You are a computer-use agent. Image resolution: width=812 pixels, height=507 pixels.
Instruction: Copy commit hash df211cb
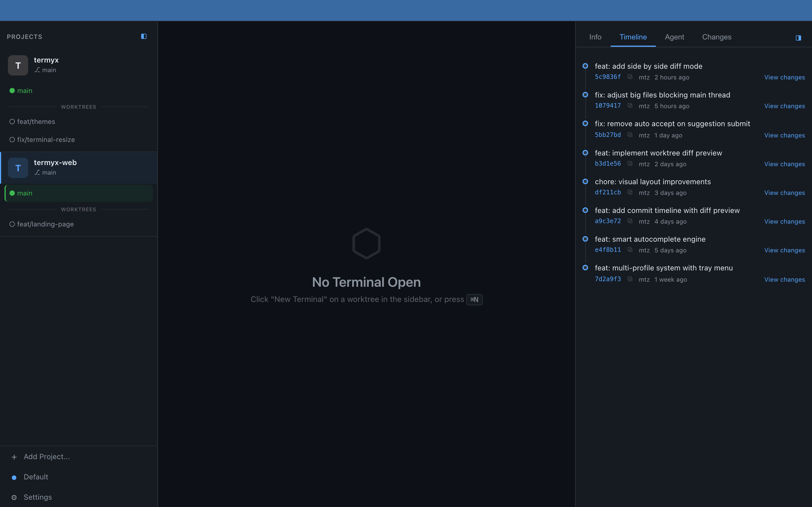click(x=630, y=192)
